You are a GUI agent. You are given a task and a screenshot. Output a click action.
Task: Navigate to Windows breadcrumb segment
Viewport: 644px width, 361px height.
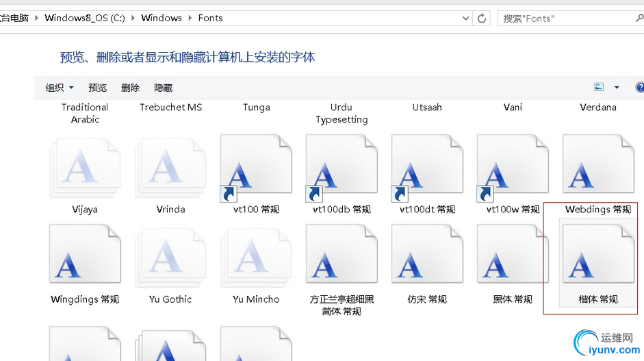click(162, 18)
